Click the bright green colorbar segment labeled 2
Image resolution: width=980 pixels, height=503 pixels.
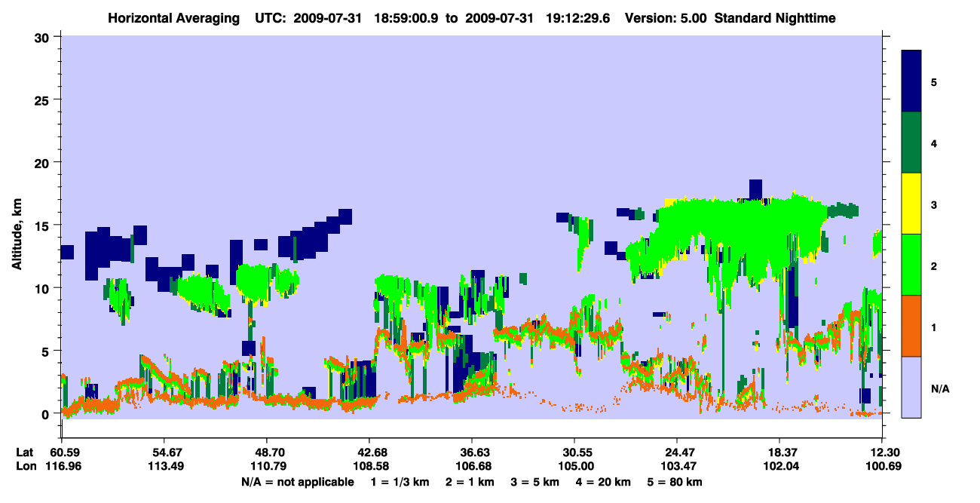(x=911, y=265)
